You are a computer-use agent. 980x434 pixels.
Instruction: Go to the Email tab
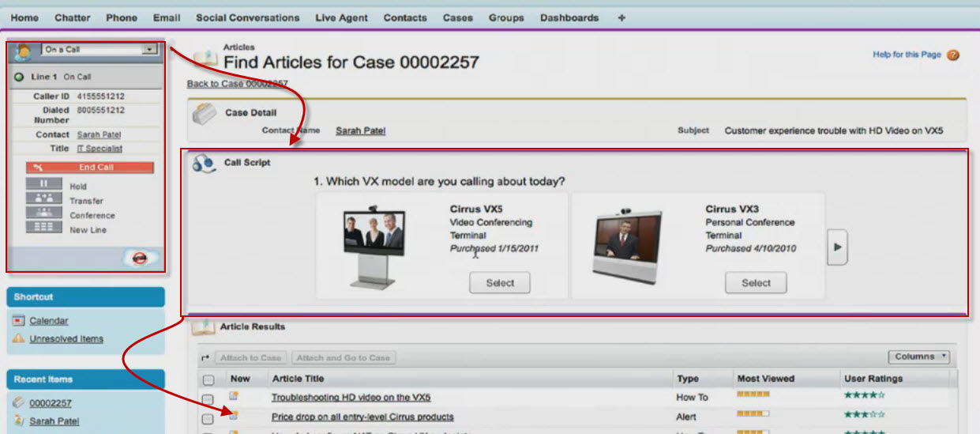[x=167, y=17]
